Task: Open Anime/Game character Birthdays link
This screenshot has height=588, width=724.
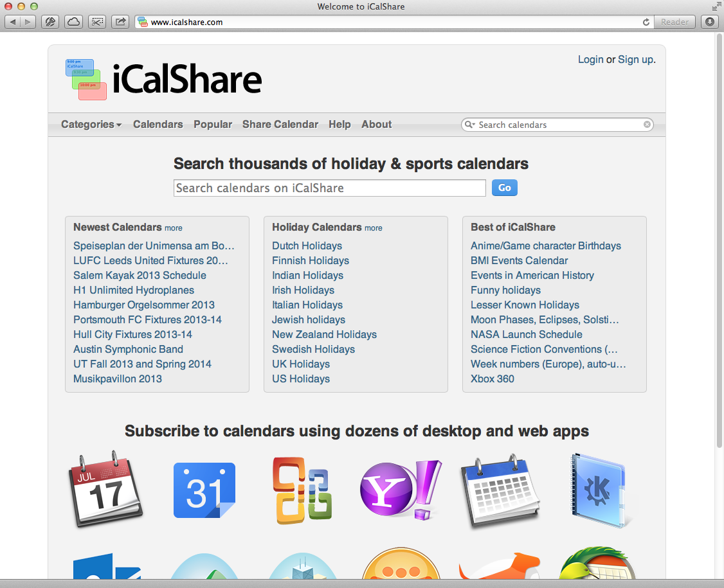Action: pyautogui.click(x=546, y=245)
